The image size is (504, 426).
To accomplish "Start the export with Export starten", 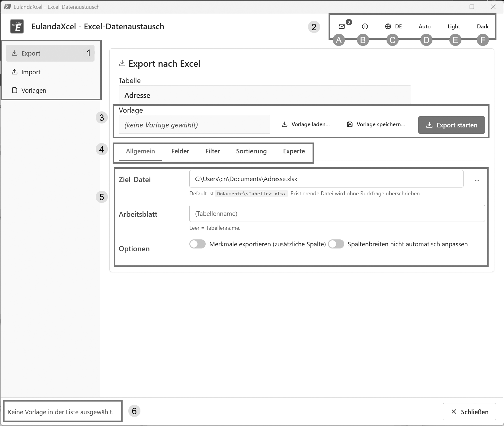I will pyautogui.click(x=451, y=125).
